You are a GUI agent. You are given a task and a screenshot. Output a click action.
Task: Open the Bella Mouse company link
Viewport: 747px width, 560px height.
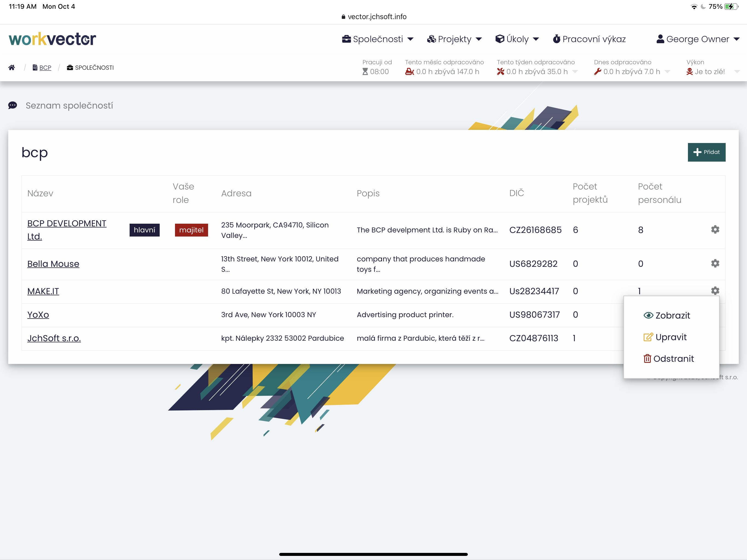click(53, 264)
